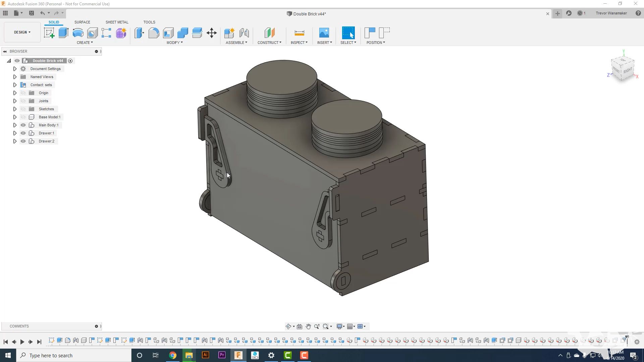Viewport: 644px width, 362px height.
Task: Open the CONSTRUCT dropdown menu
Action: pos(269,43)
